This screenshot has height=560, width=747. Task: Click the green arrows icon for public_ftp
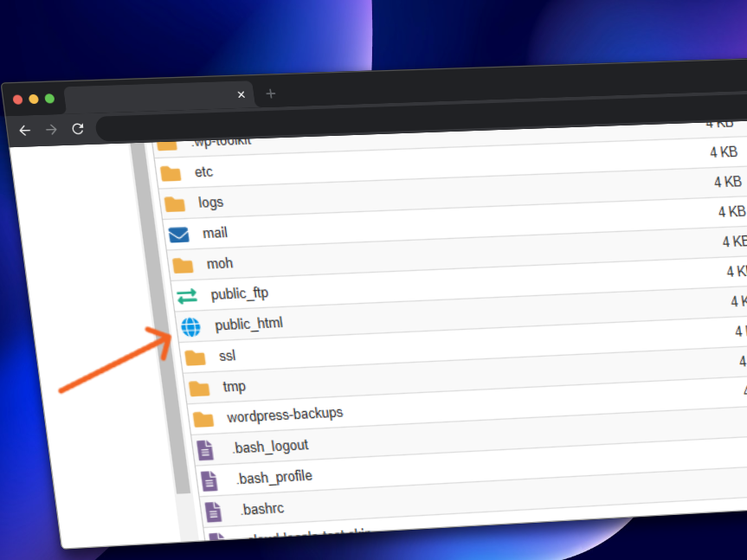(187, 296)
